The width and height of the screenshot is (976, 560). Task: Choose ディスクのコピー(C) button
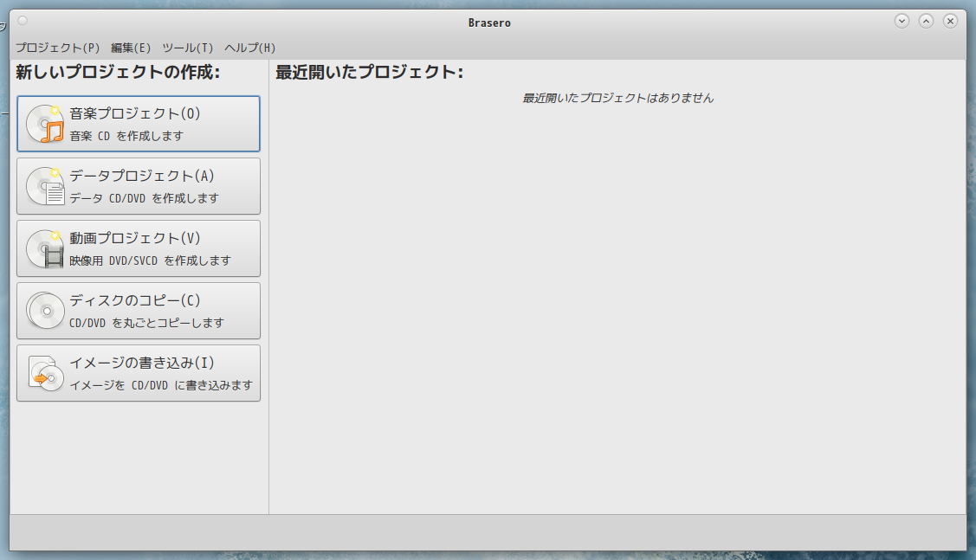tap(139, 311)
